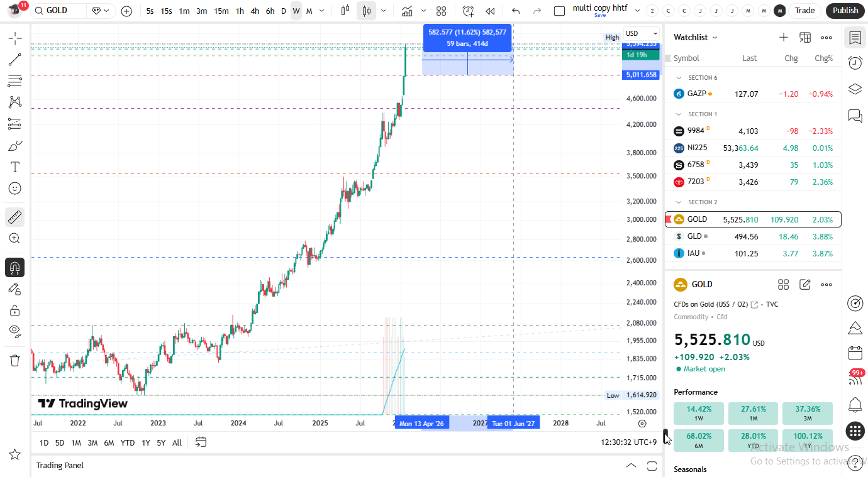Select the YTD date range
The width and height of the screenshot is (868, 477).
coord(128,442)
